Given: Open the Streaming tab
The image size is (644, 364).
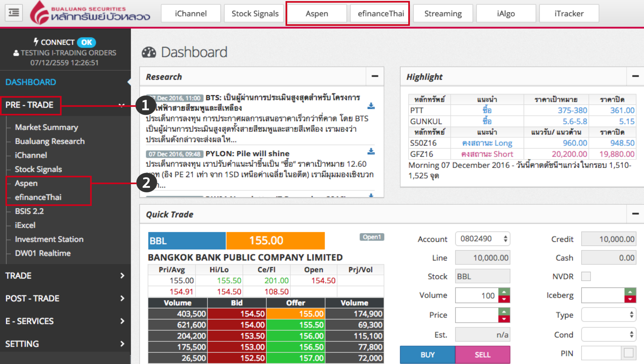Looking at the screenshot, I should (x=443, y=14).
